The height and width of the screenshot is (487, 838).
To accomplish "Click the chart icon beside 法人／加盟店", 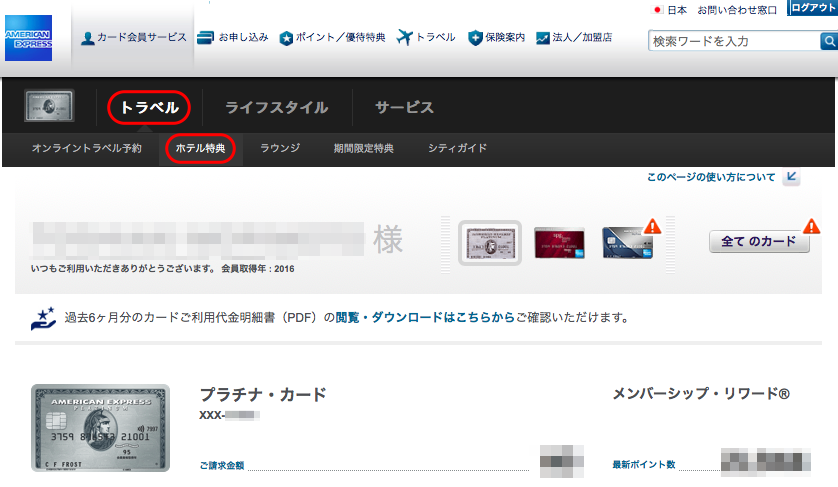I will (x=543, y=38).
